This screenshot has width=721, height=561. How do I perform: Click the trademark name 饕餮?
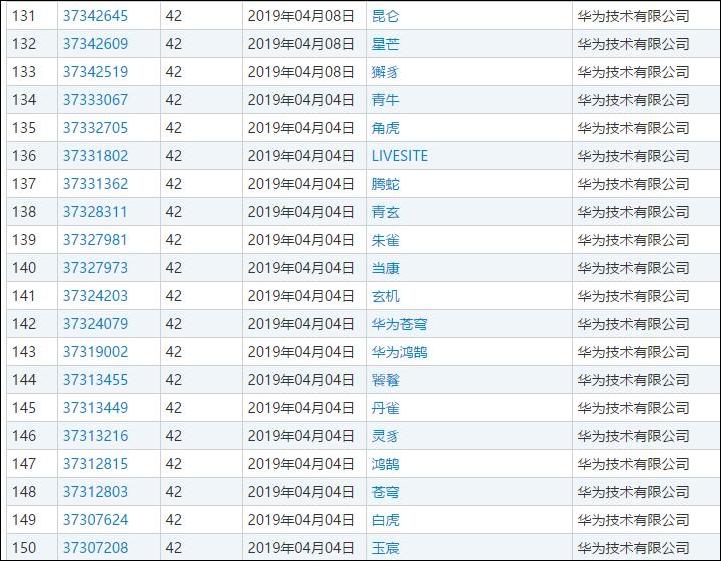coord(385,380)
